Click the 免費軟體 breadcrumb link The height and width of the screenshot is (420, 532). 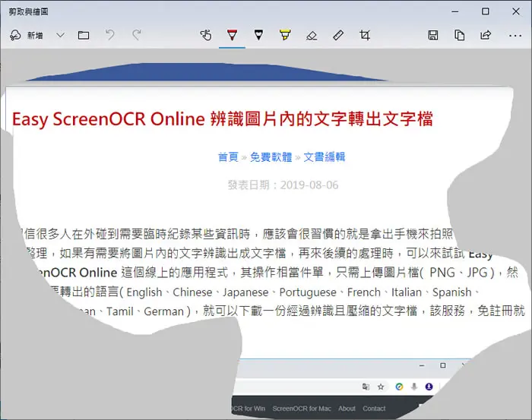[x=271, y=157]
